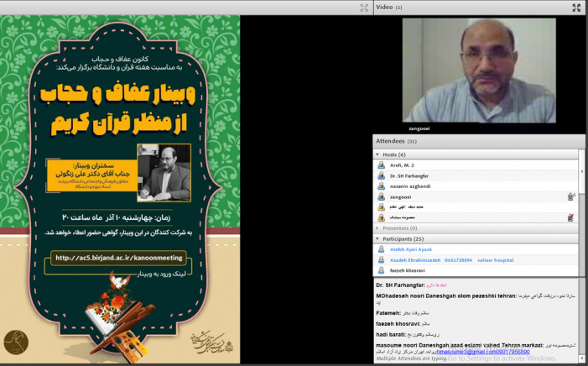Click avatar icon next to nazanin azghandi
This screenshot has height=366, width=588.
(x=381, y=186)
